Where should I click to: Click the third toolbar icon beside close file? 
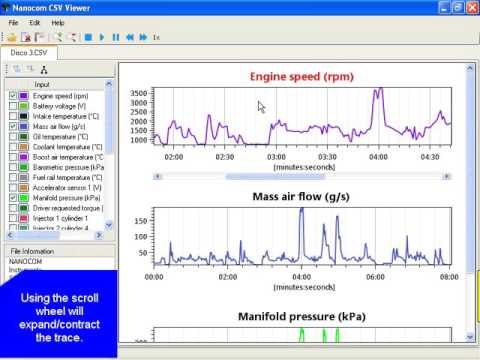40,37
